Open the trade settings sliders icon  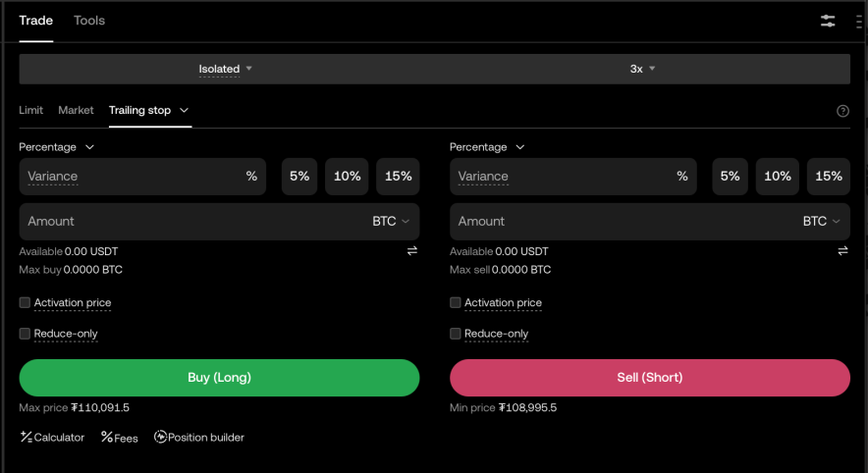click(828, 21)
